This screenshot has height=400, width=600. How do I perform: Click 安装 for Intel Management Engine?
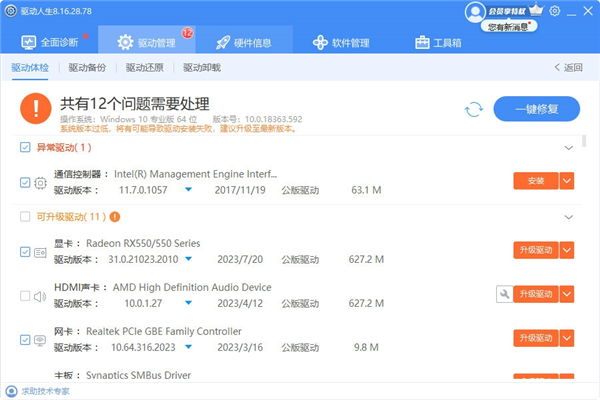[x=536, y=181]
